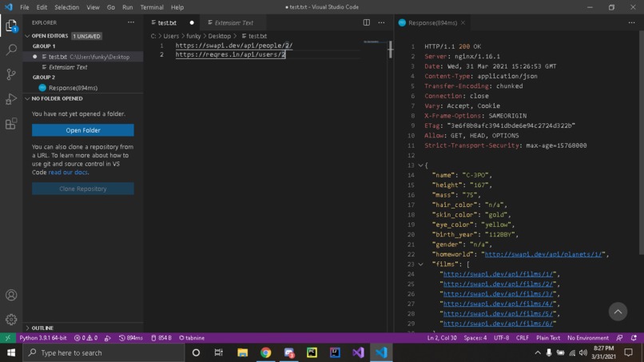
Task: Open PyCharm from the taskbar
Action: (312, 352)
